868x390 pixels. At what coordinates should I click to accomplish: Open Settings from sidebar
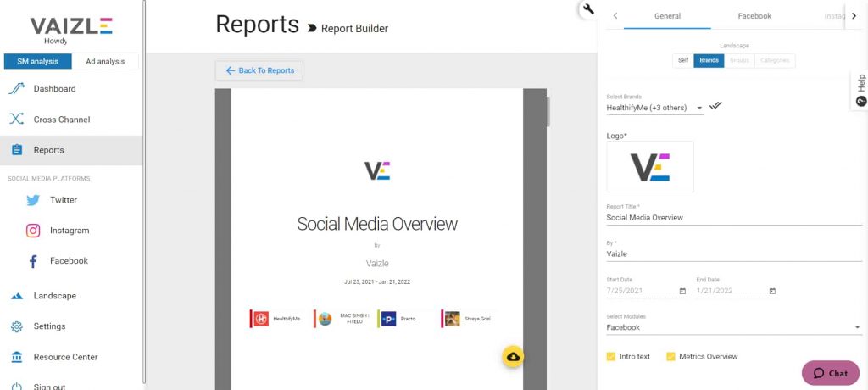(71, 326)
